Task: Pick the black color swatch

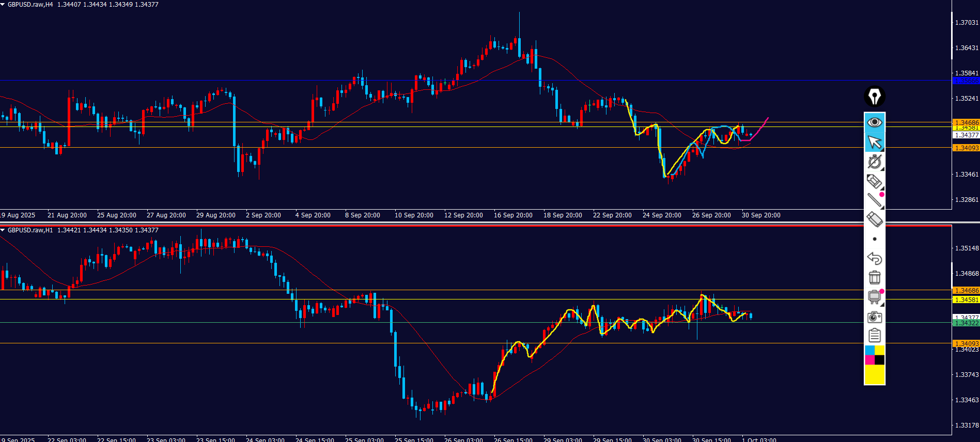Action: click(x=879, y=360)
